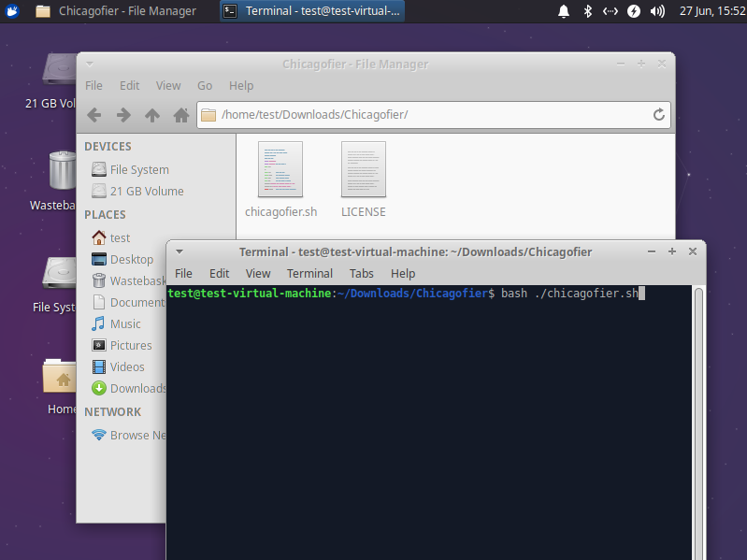Open Help menu in Terminal

[x=403, y=274]
